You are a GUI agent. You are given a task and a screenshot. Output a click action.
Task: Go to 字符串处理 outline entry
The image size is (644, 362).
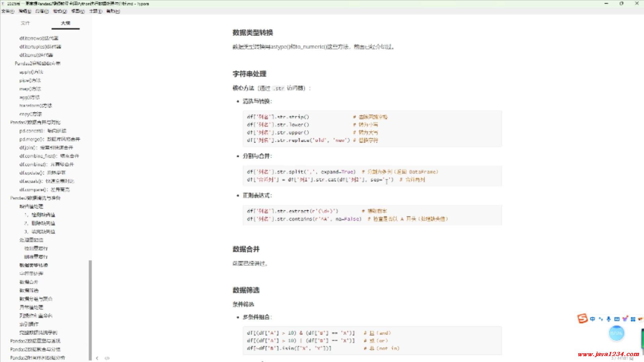tap(31, 274)
